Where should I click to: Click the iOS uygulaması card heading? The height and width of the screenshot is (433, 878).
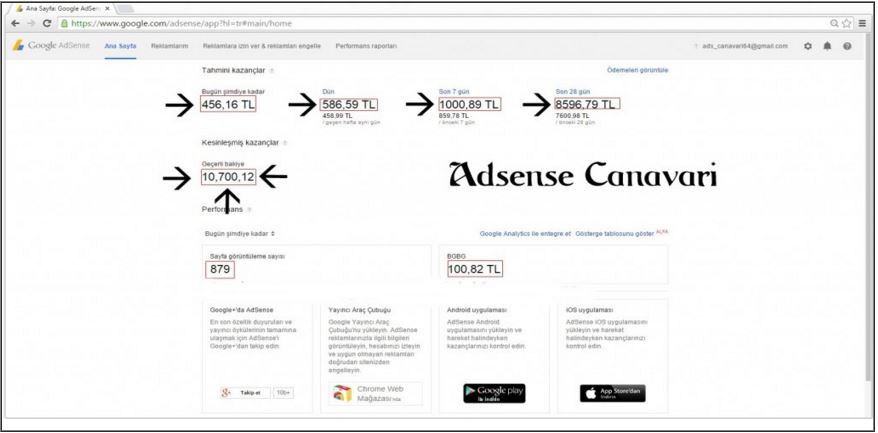pos(590,310)
